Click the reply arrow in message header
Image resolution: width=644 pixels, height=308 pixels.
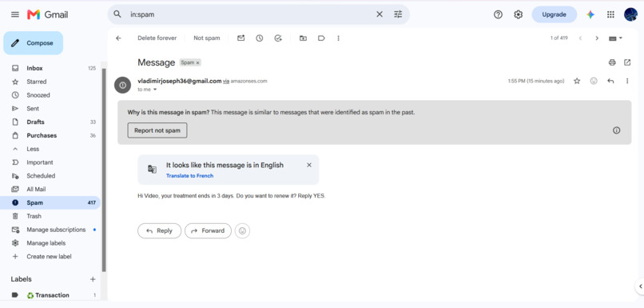pyautogui.click(x=610, y=81)
